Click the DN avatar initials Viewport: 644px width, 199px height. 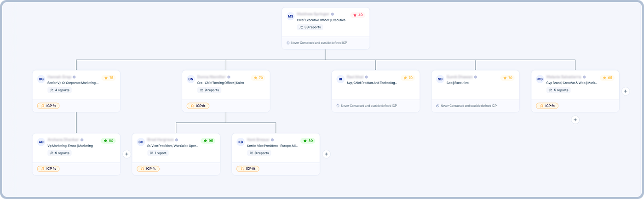pos(191,79)
